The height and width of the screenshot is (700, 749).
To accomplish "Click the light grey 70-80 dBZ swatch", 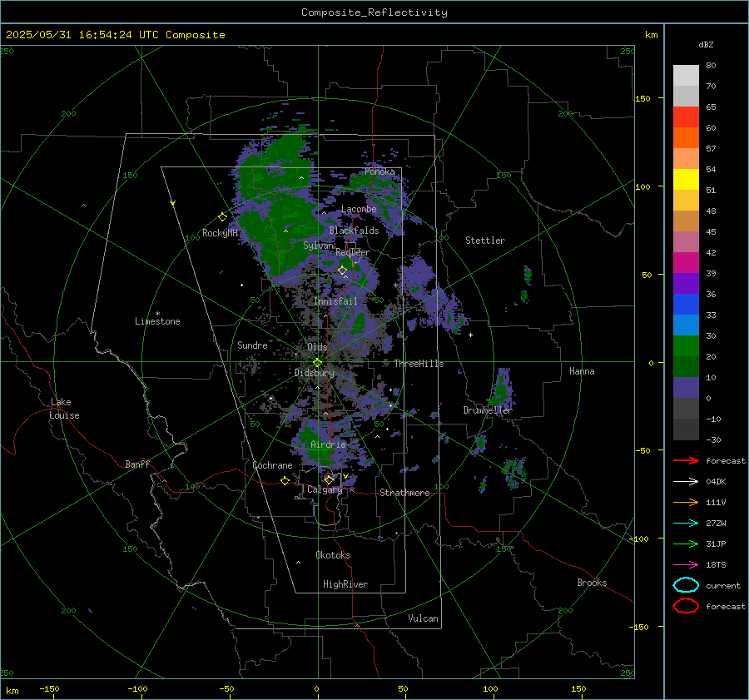I will 686,76.
